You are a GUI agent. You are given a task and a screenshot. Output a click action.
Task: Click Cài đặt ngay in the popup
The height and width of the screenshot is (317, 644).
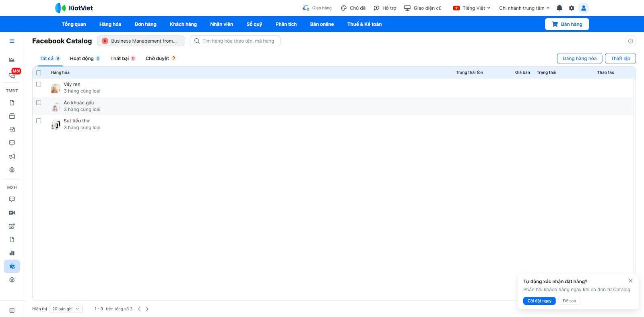pos(539,301)
